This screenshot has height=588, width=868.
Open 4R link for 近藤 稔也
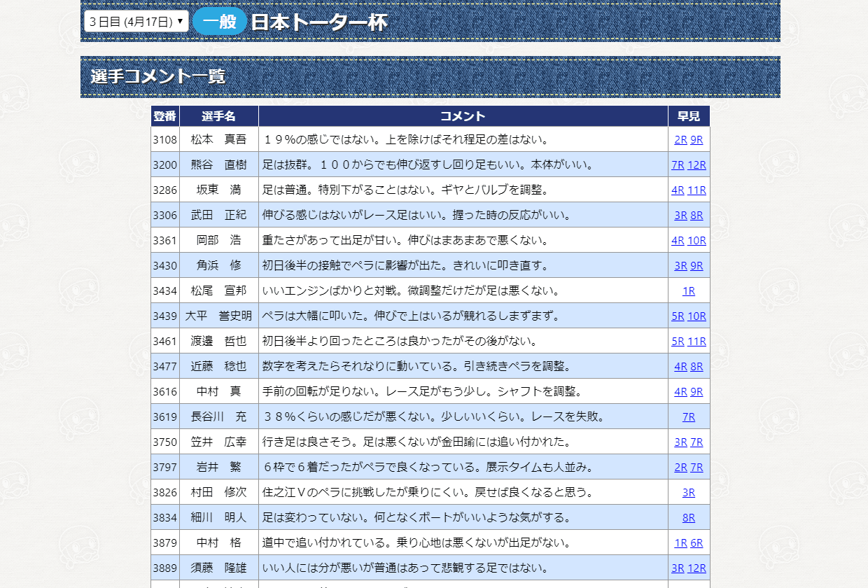pos(680,366)
